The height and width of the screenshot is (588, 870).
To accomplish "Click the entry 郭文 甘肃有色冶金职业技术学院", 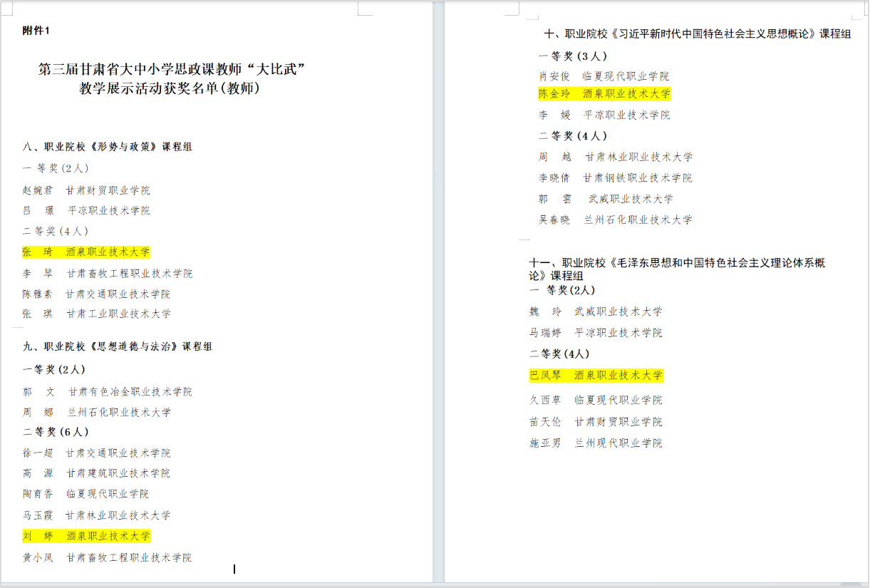I will (x=107, y=391).
